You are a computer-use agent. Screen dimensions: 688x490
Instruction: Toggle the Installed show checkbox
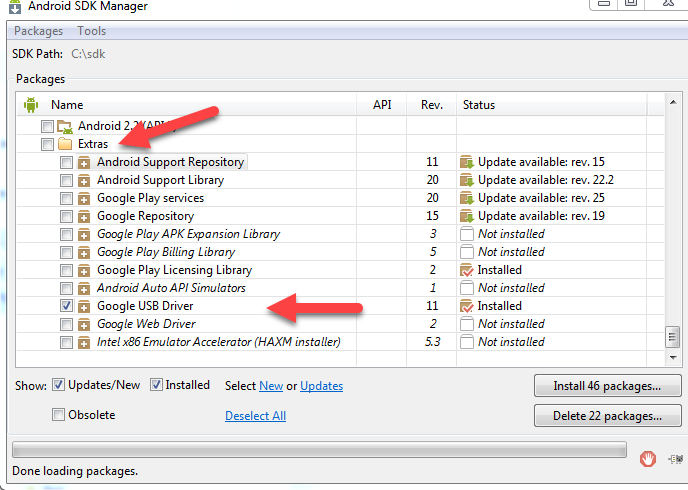click(156, 385)
